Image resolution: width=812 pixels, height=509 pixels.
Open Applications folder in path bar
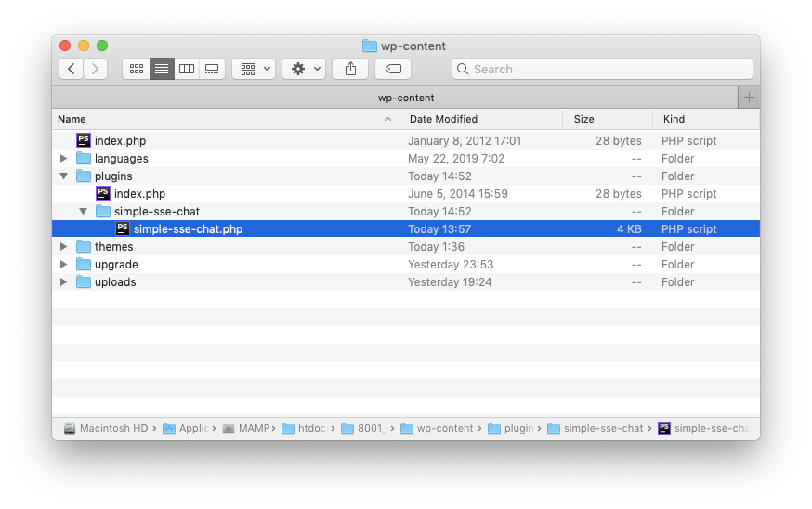(x=186, y=428)
